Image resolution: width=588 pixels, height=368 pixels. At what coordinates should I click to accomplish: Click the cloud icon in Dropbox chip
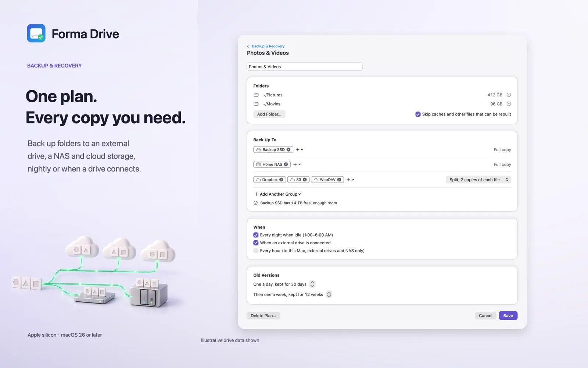[x=258, y=180]
